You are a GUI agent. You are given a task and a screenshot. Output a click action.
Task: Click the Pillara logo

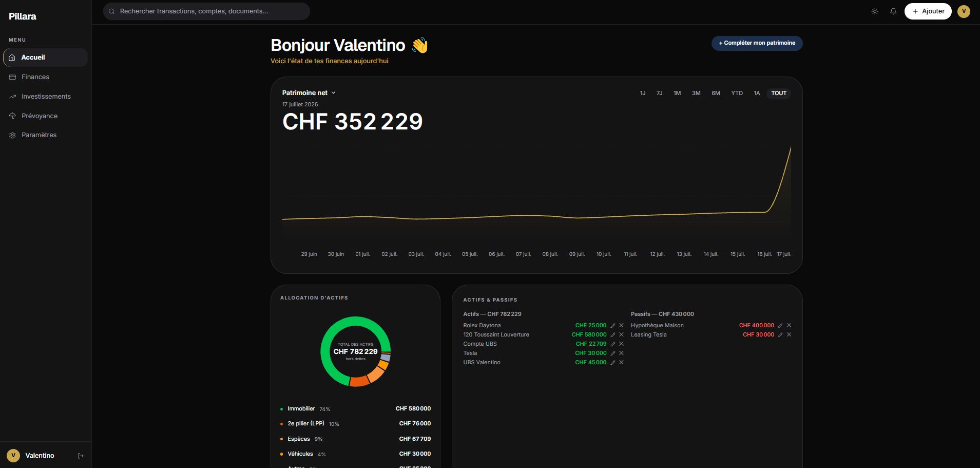pos(23,16)
